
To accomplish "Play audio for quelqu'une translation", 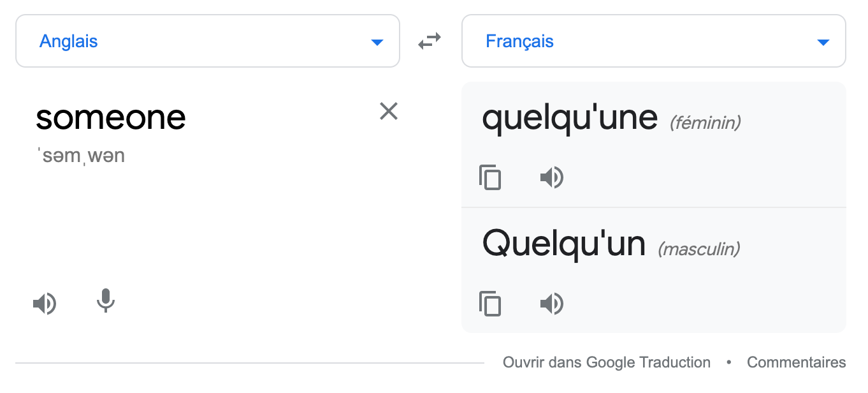I will pyautogui.click(x=552, y=177).
